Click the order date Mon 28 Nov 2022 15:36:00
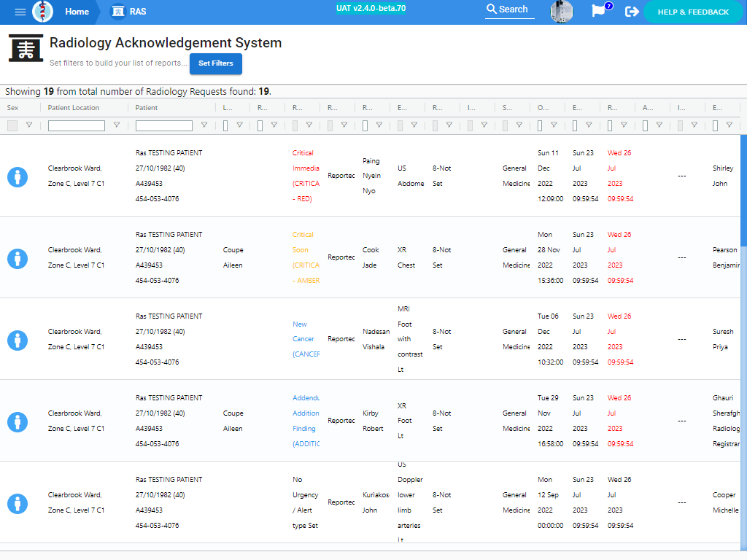The image size is (747, 560). (x=550, y=257)
